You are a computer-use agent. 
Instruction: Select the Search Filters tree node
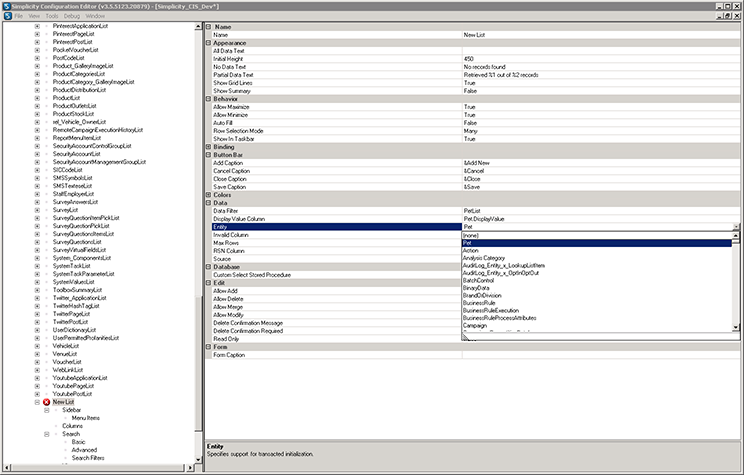[x=88, y=458]
